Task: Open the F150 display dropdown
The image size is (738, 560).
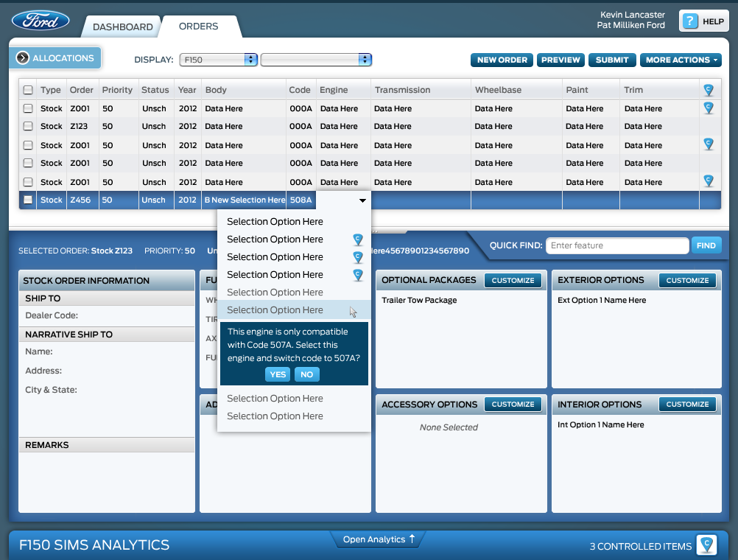Action: (217, 60)
